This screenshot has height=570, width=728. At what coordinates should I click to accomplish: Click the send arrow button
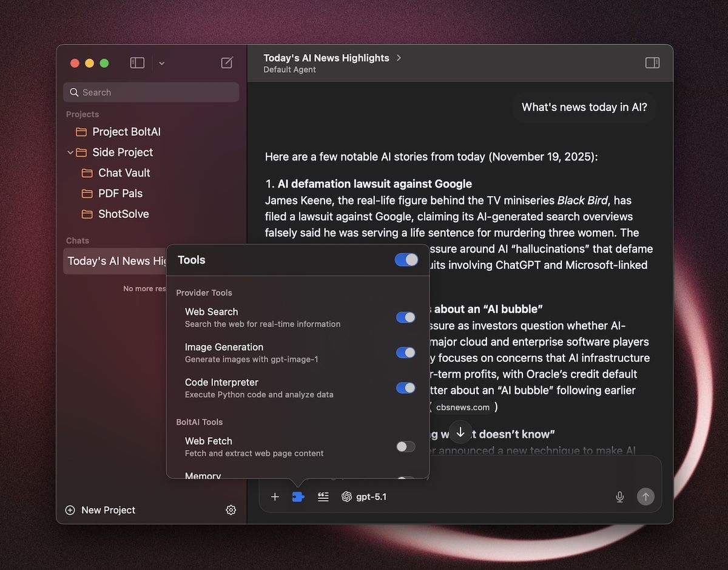point(645,497)
